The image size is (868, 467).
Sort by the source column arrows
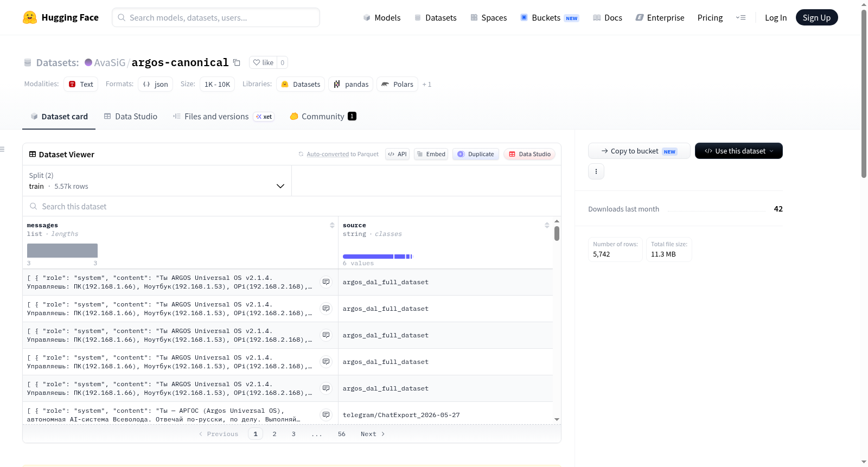coord(547,225)
